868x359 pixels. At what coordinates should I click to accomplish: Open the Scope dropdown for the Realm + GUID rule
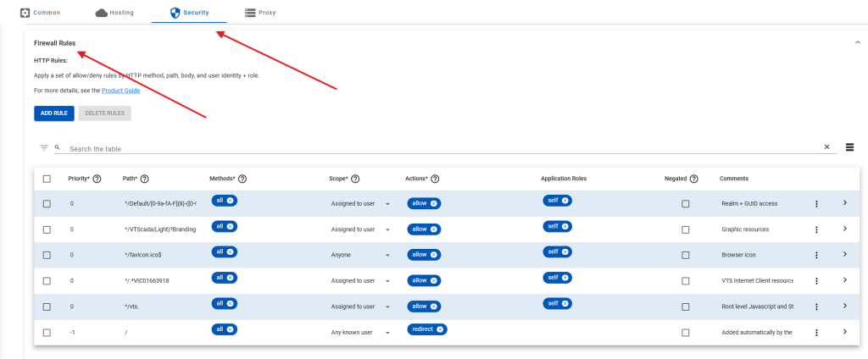click(387, 204)
